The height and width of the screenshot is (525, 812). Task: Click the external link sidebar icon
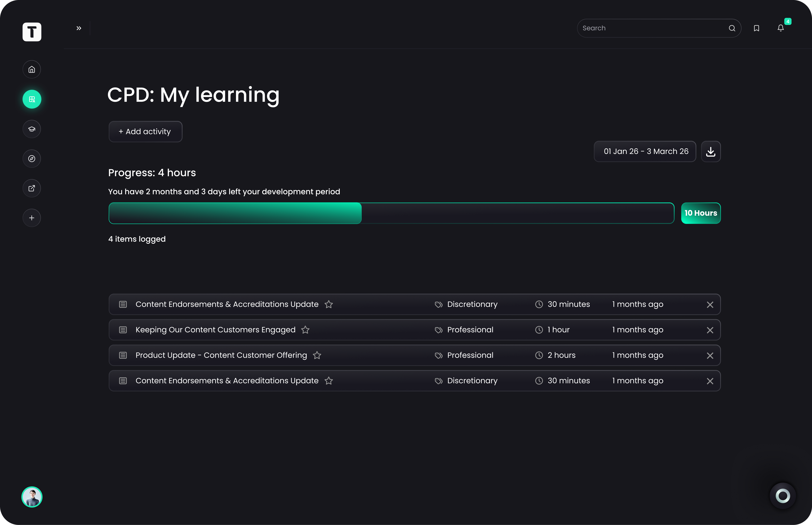coord(32,188)
